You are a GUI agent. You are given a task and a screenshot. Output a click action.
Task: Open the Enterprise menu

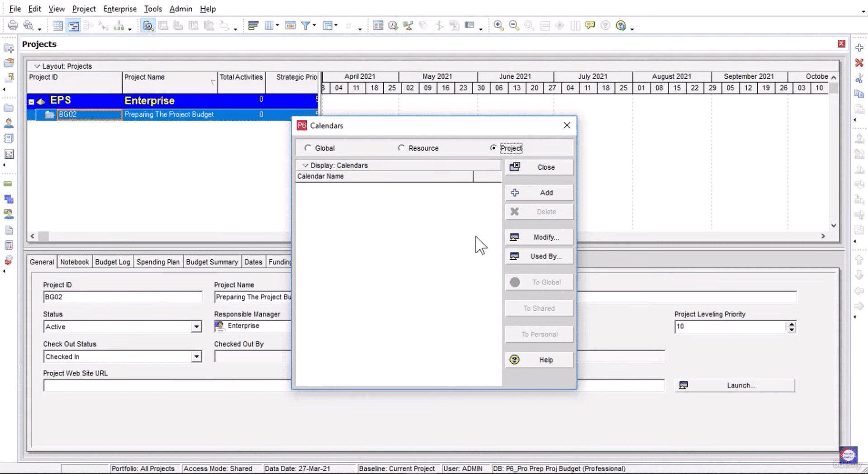(x=119, y=9)
